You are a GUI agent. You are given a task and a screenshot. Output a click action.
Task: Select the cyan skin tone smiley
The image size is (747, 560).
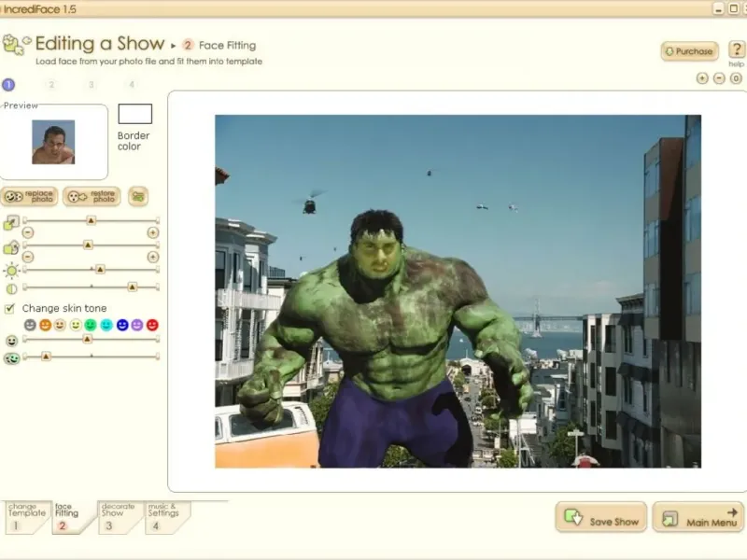[x=106, y=325]
